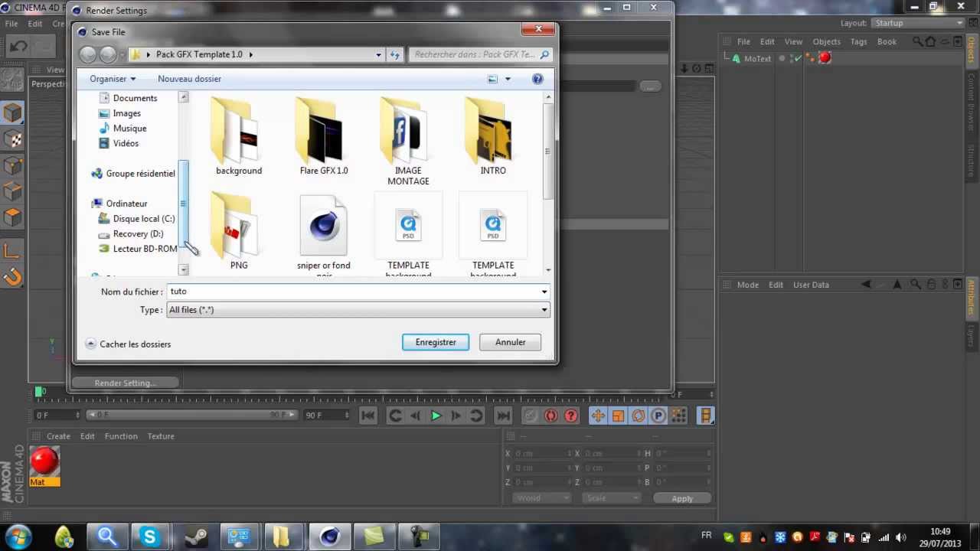
Task: Open the Scale mode dropdown
Action: click(x=612, y=498)
